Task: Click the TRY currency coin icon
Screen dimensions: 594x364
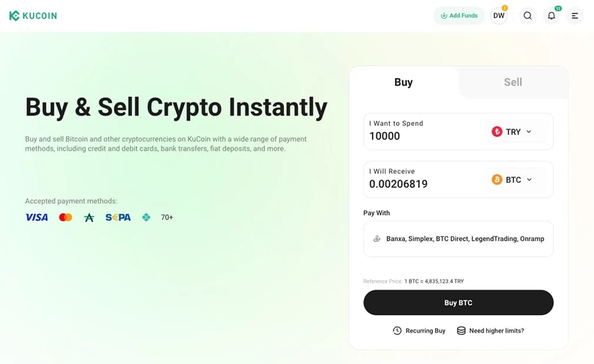Action: coord(497,132)
